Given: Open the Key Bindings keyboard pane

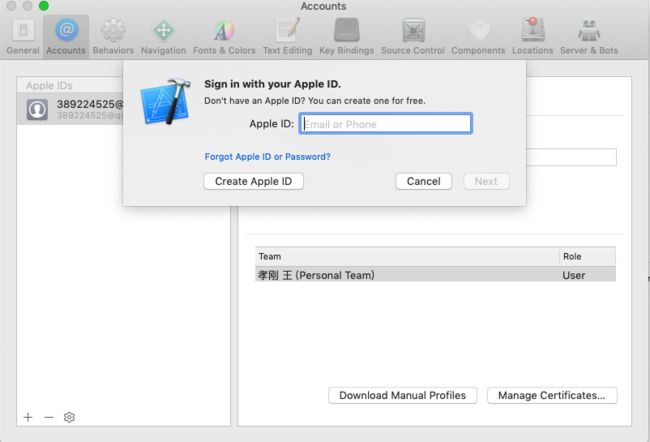Looking at the screenshot, I should [x=347, y=37].
